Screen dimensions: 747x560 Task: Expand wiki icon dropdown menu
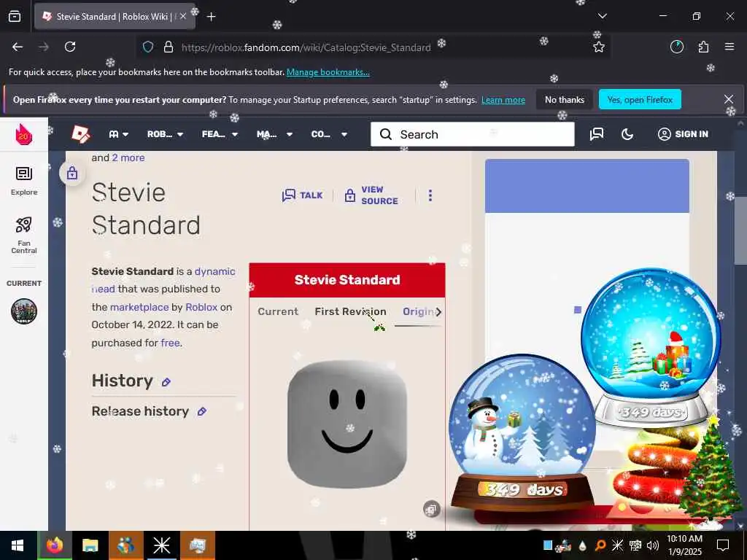pos(119,134)
